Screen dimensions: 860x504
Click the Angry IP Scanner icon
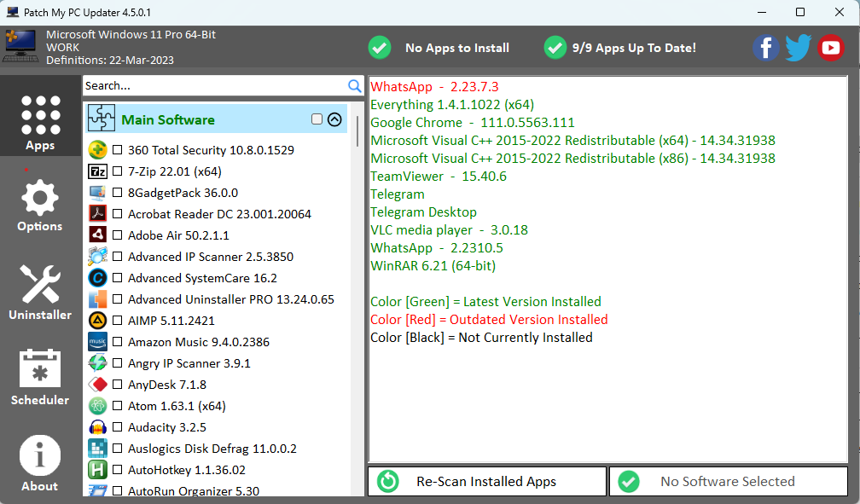pos(97,363)
